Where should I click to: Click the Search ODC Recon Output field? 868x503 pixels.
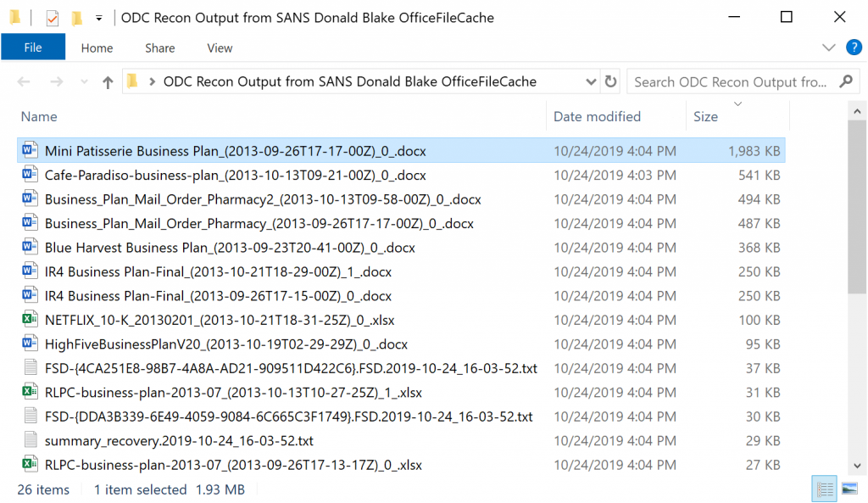(x=729, y=82)
